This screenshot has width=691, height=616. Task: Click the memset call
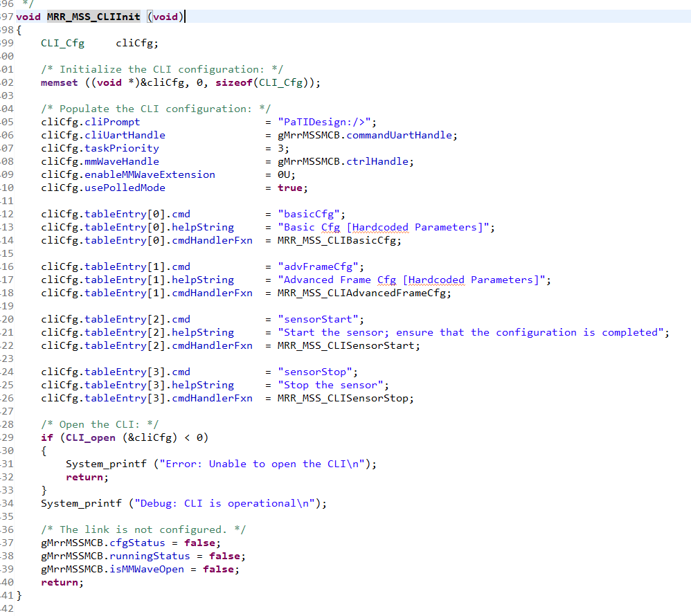point(60,82)
